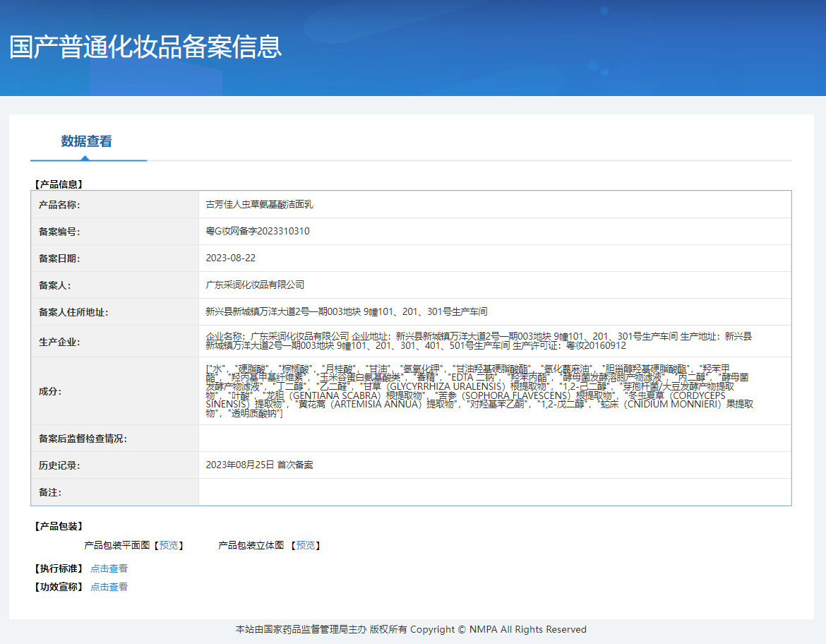826x644 pixels.
Task: Click the 成分 row label
Action: click(x=49, y=392)
